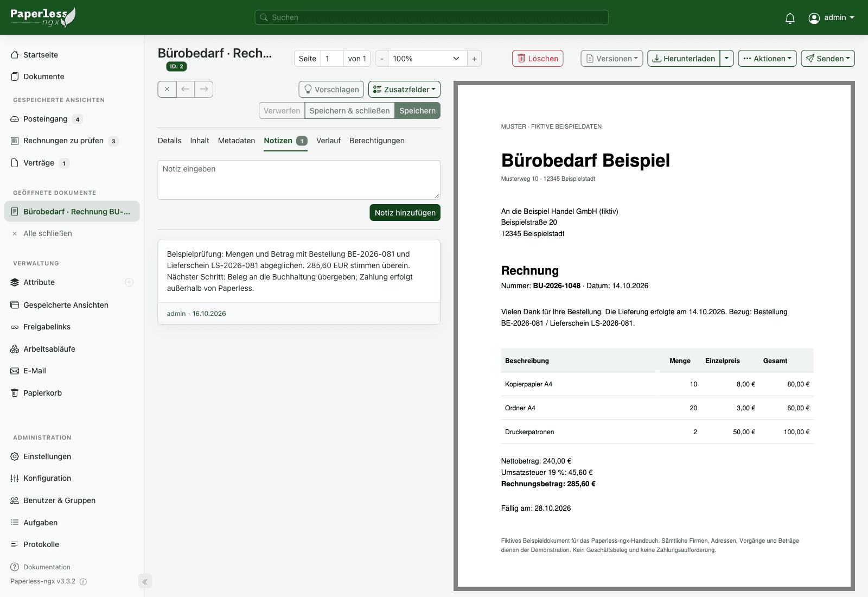Viewport: 868px width, 597px height.
Task: Open the Zusatzfelder dropdown
Action: (404, 90)
